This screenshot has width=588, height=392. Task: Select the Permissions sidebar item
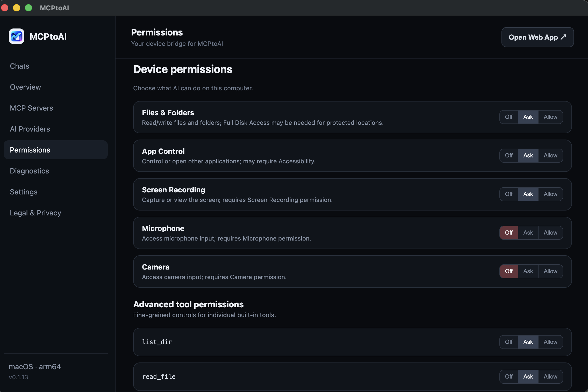(x=56, y=150)
